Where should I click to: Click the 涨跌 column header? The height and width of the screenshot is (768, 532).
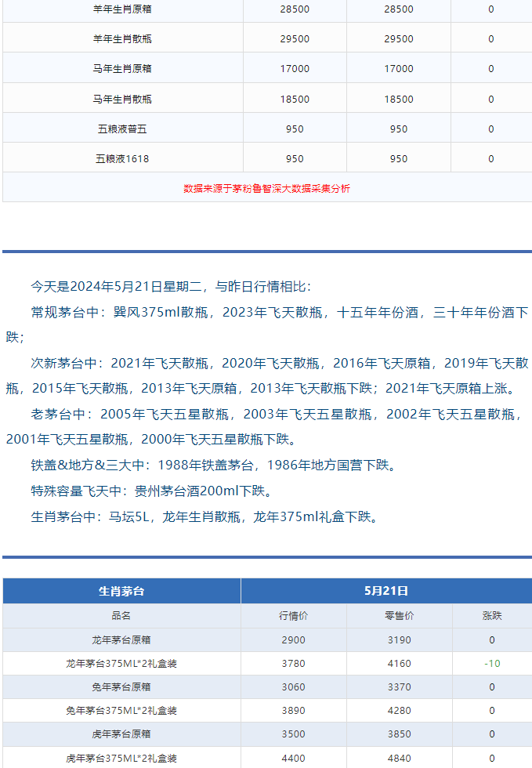tap(492, 616)
